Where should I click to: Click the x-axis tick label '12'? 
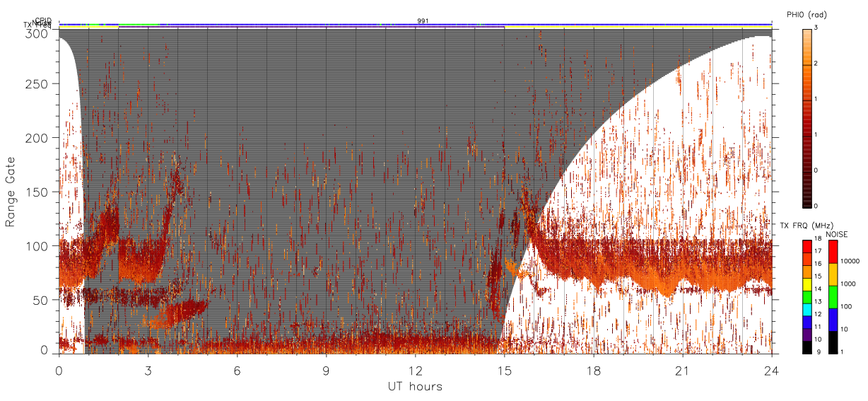415,369
